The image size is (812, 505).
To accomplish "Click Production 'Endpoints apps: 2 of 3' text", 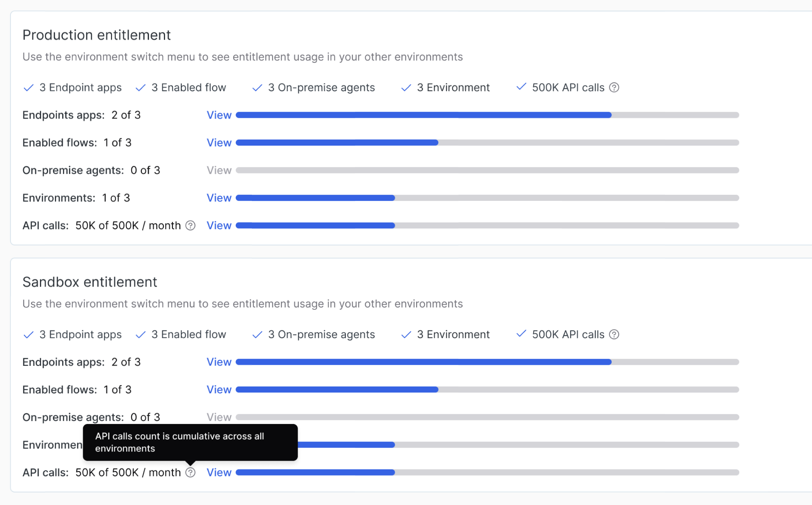I will [x=82, y=115].
